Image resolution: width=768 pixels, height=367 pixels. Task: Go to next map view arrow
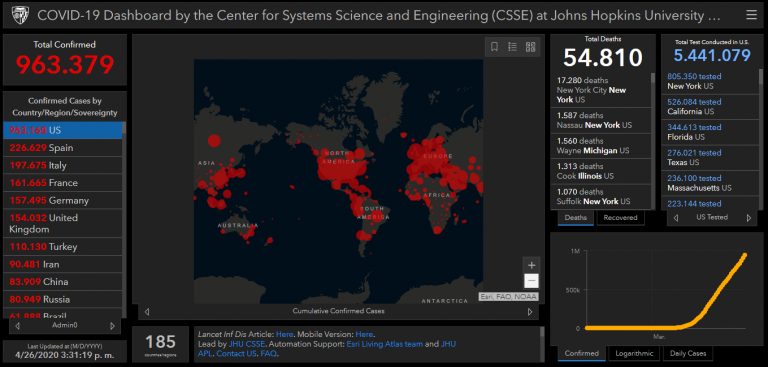click(529, 312)
